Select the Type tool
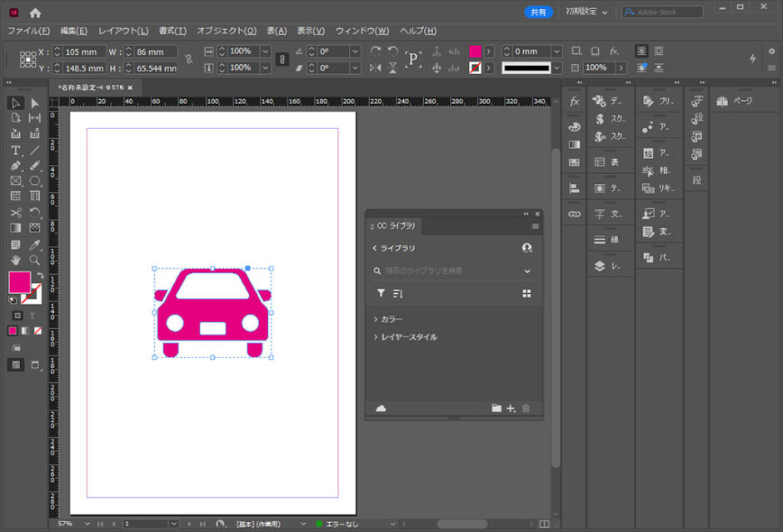 (16, 150)
